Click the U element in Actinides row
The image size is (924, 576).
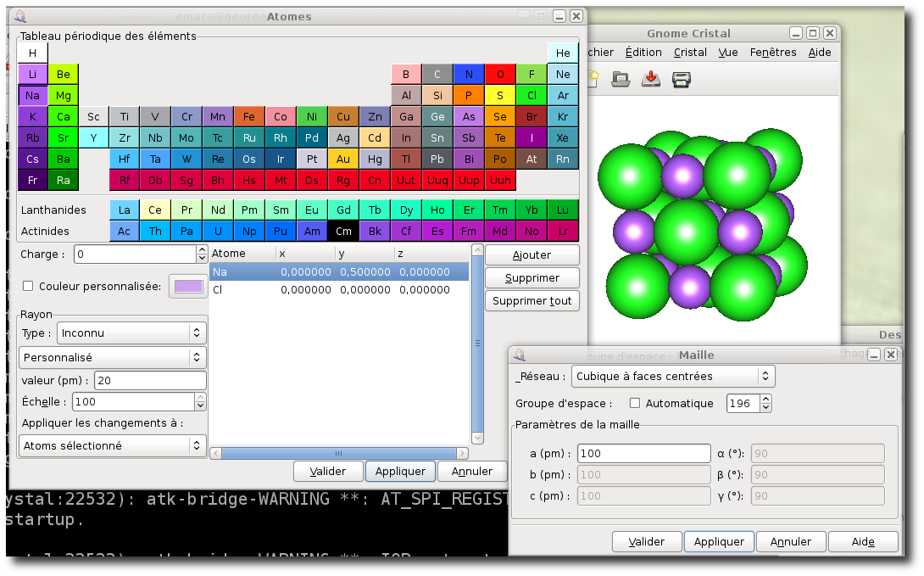coord(218,232)
